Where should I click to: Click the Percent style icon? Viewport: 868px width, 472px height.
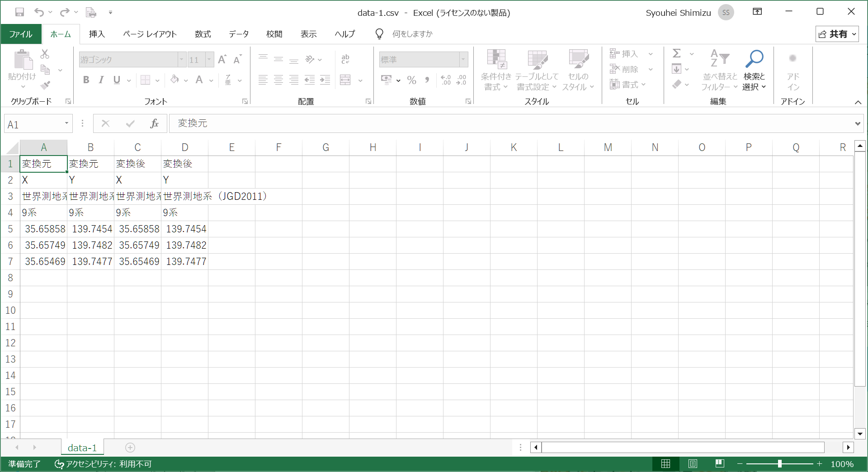411,80
